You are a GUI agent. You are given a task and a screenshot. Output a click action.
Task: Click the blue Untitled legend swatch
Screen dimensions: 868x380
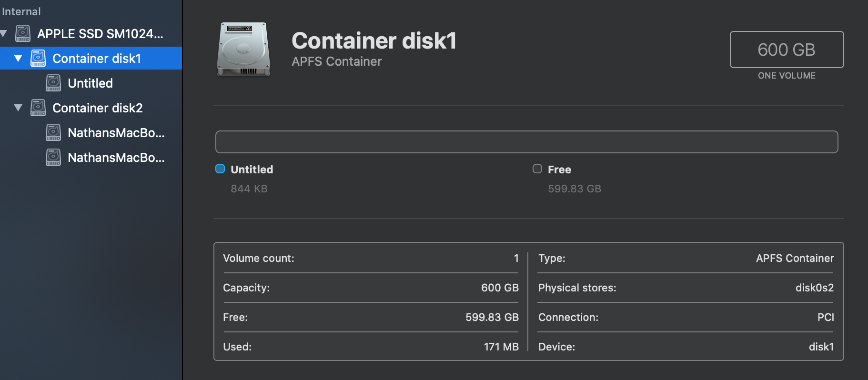click(220, 169)
